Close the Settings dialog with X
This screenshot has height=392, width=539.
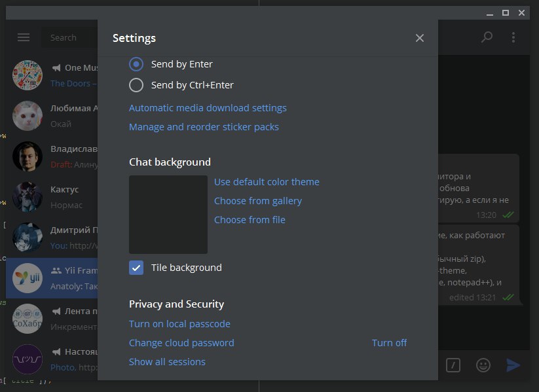point(420,38)
